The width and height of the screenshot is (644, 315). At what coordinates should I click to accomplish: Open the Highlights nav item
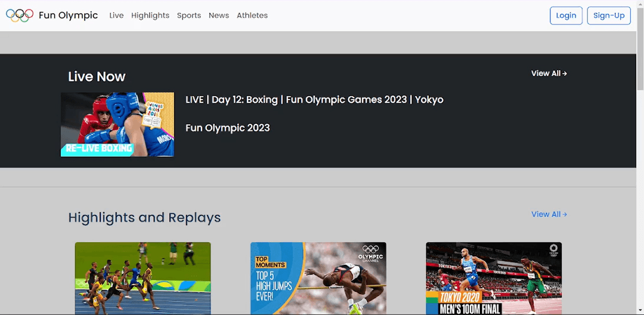(x=150, y=15)
